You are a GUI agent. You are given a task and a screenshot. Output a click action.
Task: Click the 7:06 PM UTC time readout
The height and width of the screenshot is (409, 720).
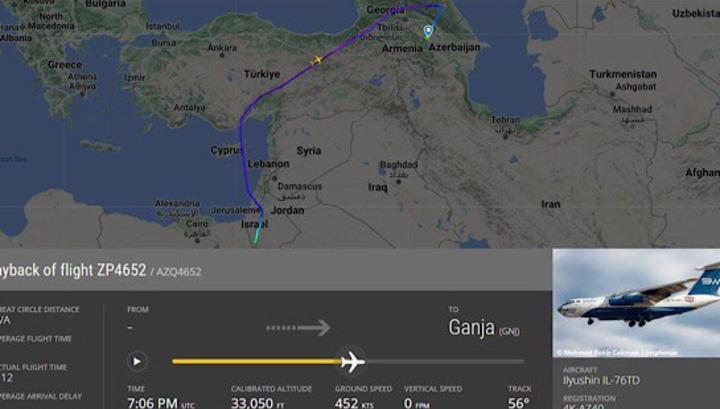click(161, 403)
